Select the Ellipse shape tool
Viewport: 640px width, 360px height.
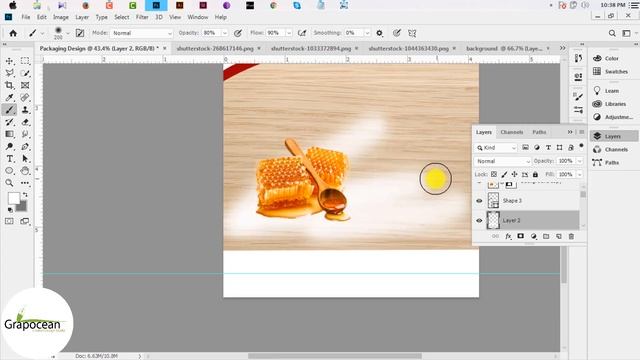click(9, 171)
